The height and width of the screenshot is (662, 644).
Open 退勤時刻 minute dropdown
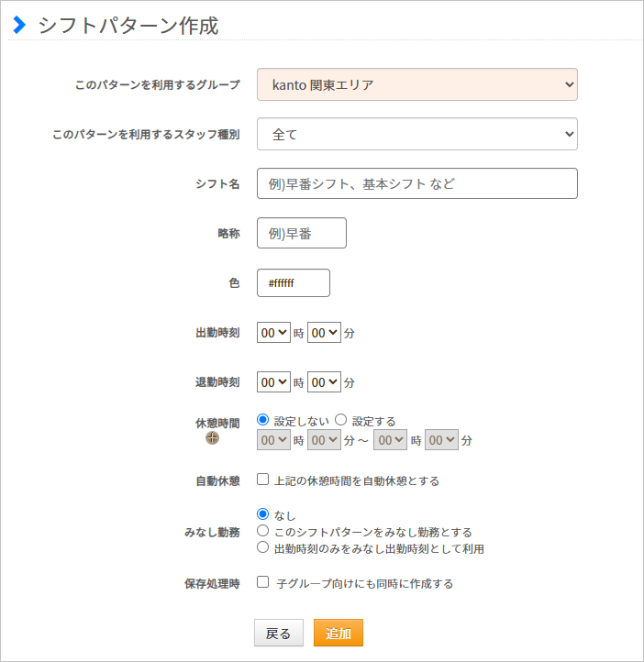324,381
